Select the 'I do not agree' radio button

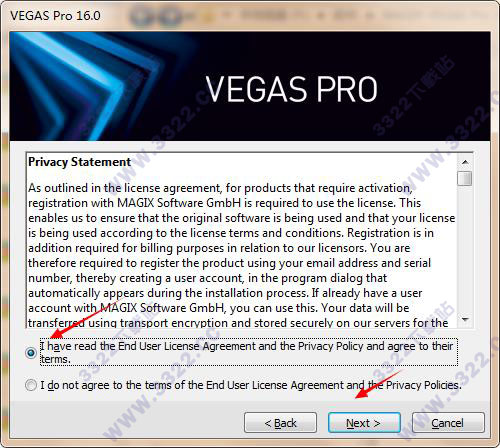click(31, 385)
